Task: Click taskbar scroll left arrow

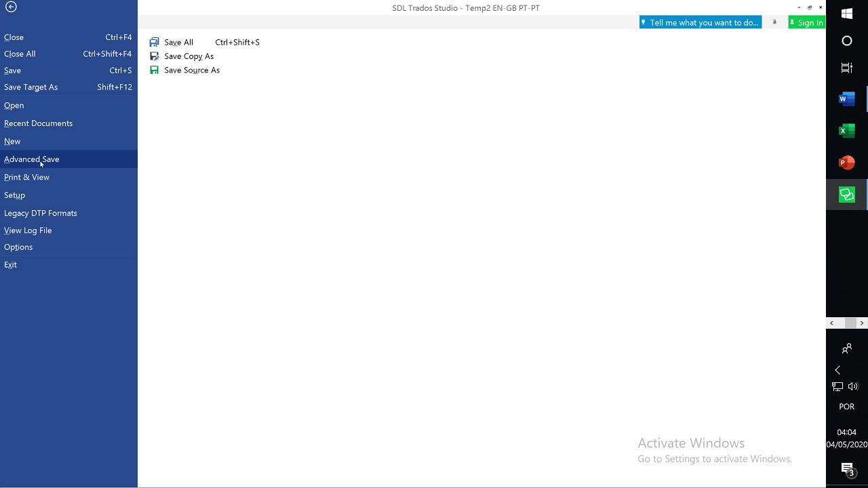Action: point(832,323)
